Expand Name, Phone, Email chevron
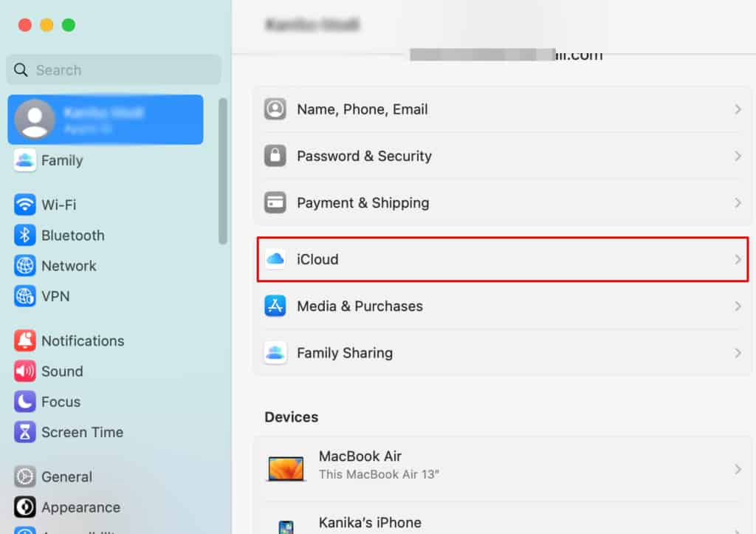Image resolution: width=756 pixels, height=534 pixels. (738, 109)
